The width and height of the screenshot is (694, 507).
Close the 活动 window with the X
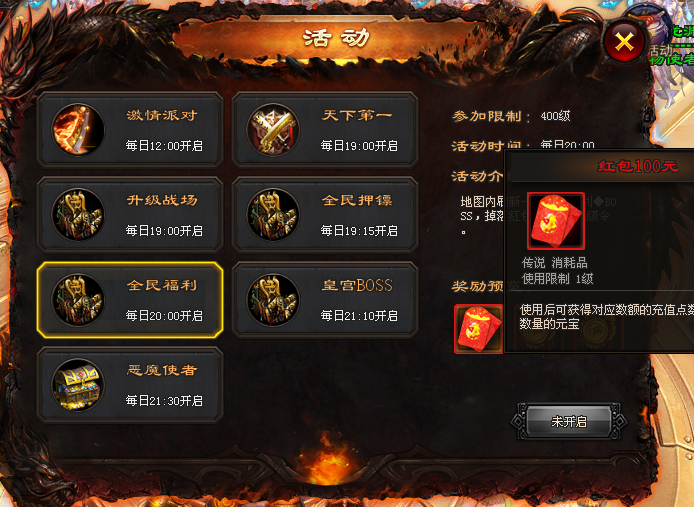coord(625,42)
